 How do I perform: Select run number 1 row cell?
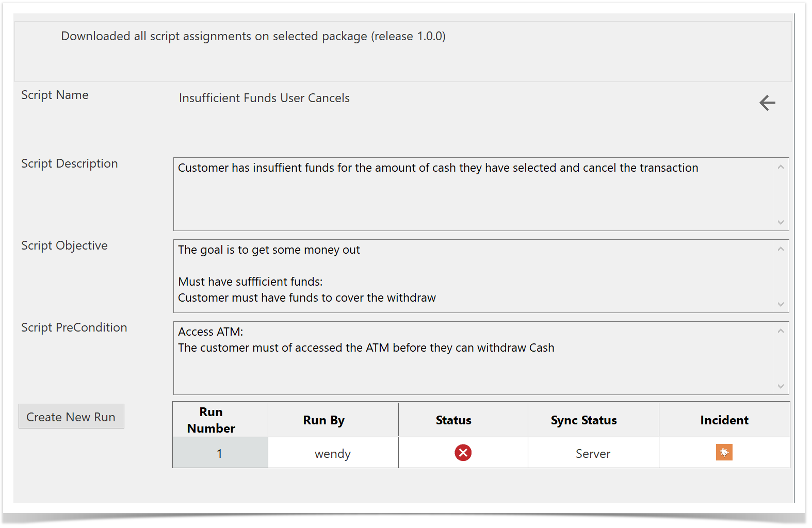click(x=220, y=453)
